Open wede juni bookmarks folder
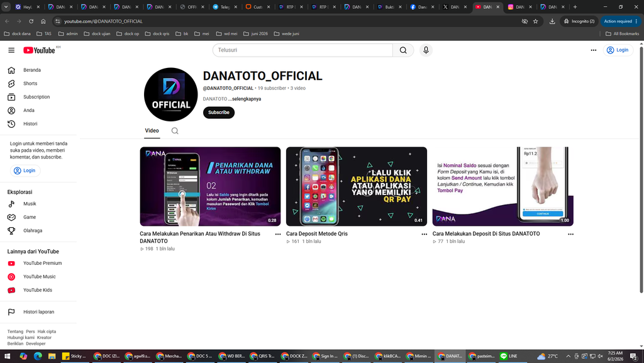Viewport: 644px width, 363px height. (286, 34)
